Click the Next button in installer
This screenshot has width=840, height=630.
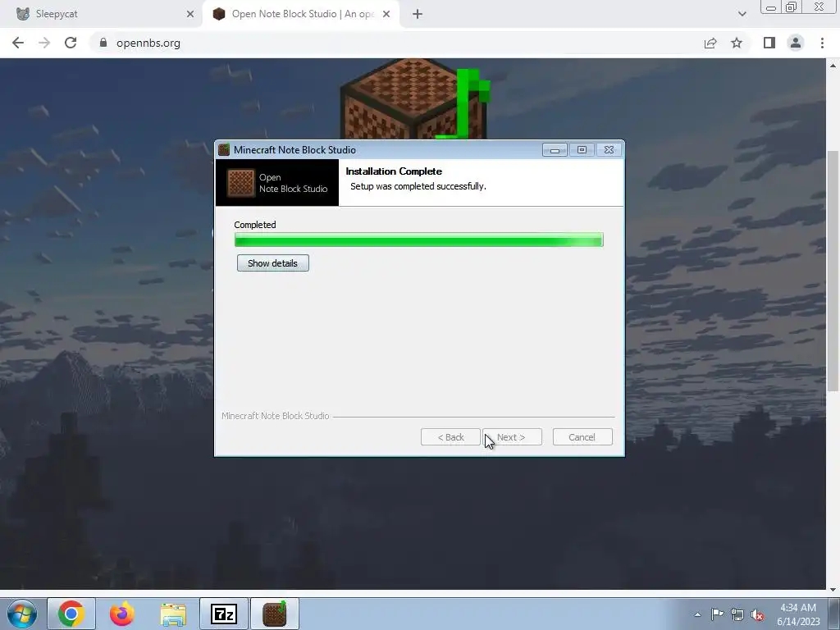[x=512, y=437]
